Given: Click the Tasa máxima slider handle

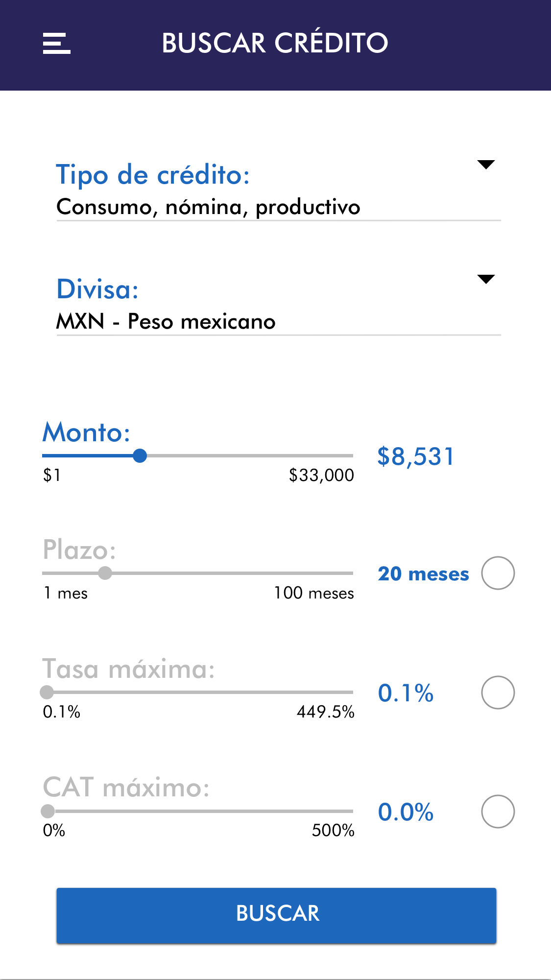Looking at the screenshot, I should [x=47, y=692].
